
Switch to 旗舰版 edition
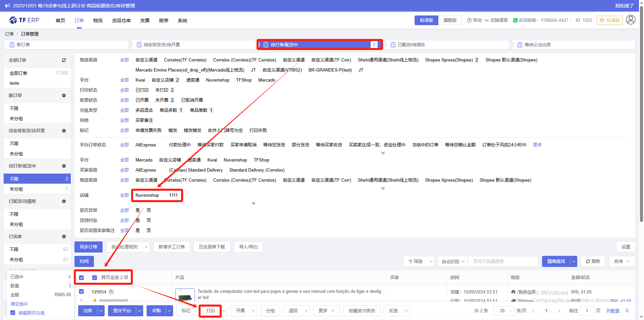pyautogui.click(x=450, y=20)
